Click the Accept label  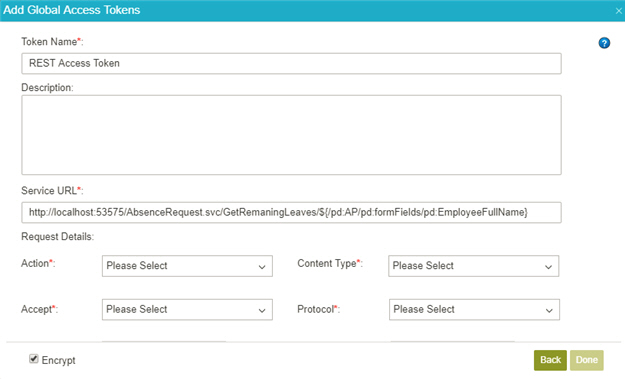coord(39,309)
